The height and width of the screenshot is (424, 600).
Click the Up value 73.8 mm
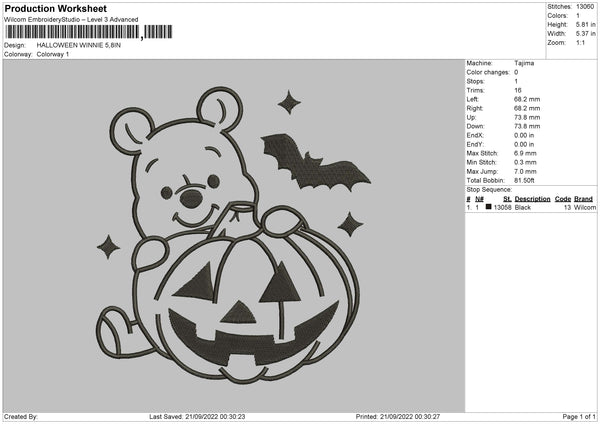click(x=527, y=117)
